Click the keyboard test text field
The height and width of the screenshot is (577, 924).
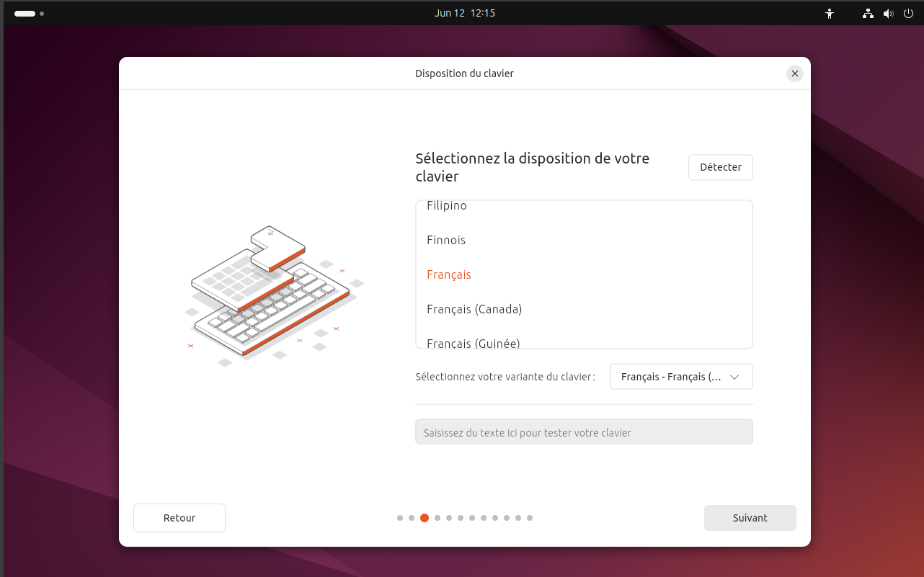[584, 431]
